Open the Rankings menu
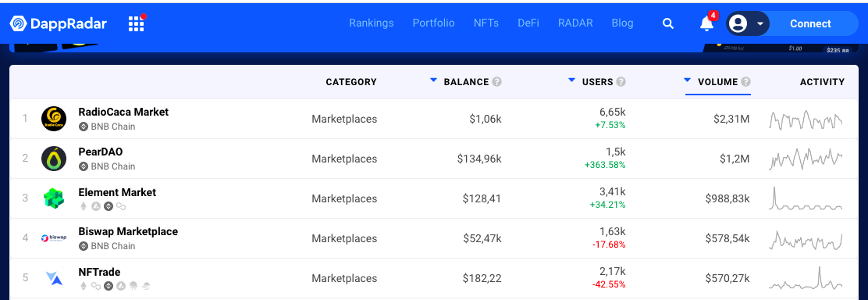 click(x=372, y=23)
